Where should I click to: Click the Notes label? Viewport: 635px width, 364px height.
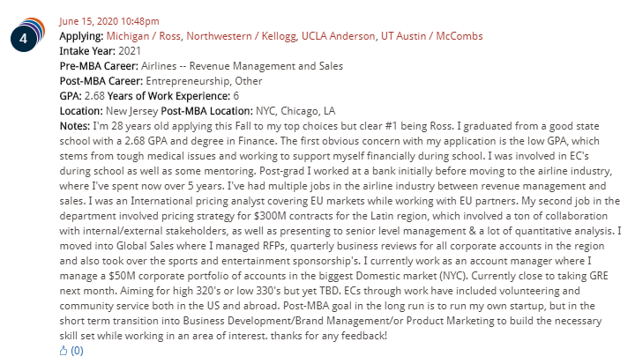pyautogui.click(x=75, y=125)
